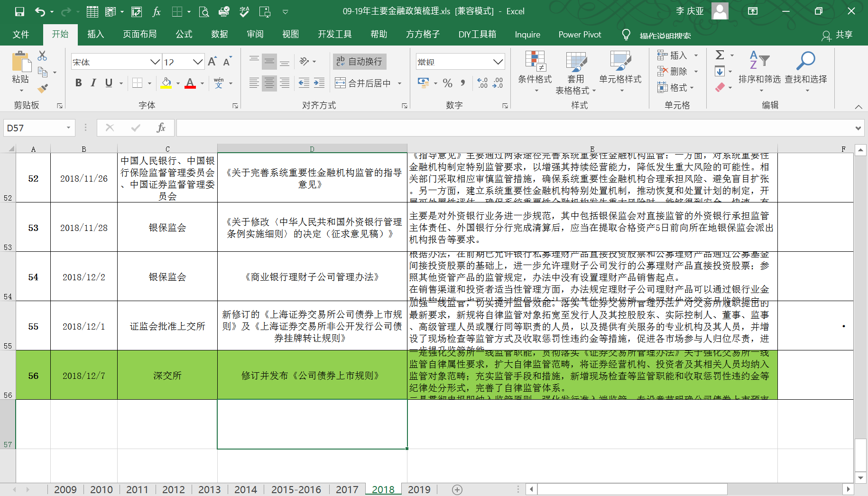Open Ribbon Display Options button
This screenshot has width=868, height=496.
[753, 11]
